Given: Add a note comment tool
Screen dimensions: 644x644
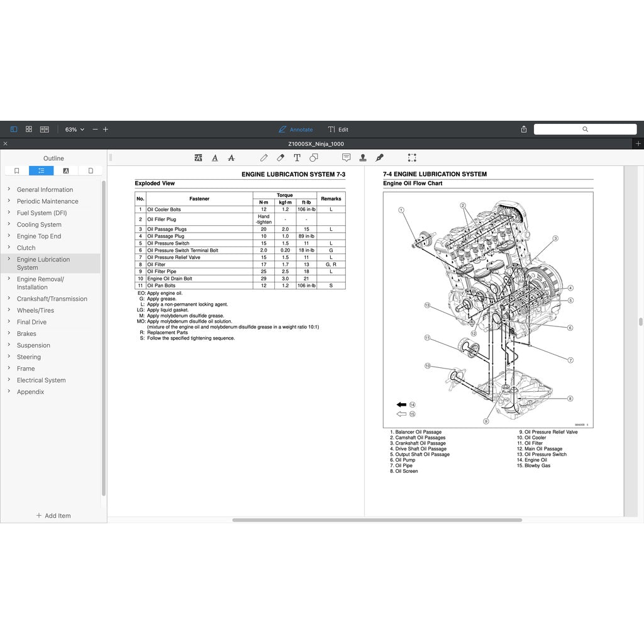Looking at the screenshot, I should click(x=346, y=158).
